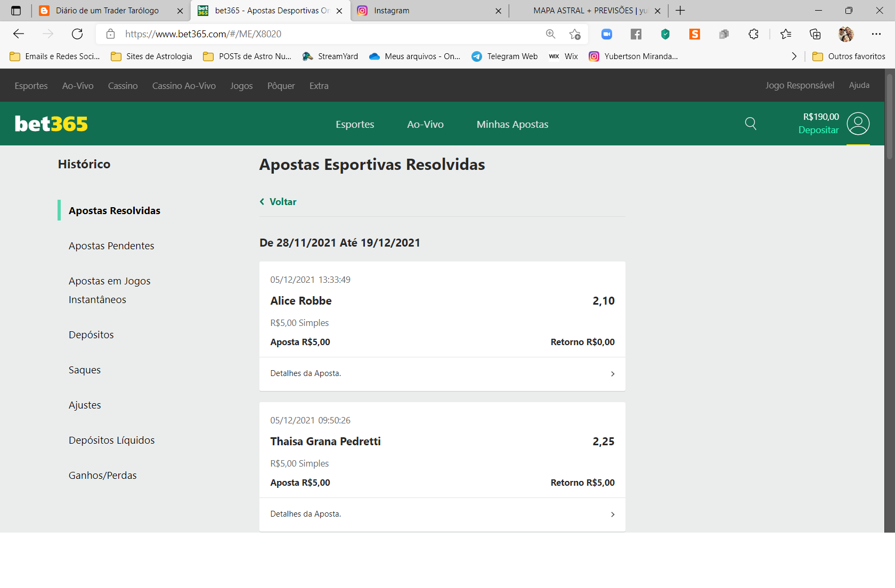This screenshot has width=895, height=588.
Task: Open Ajuda link
Action: coord(859,85)
